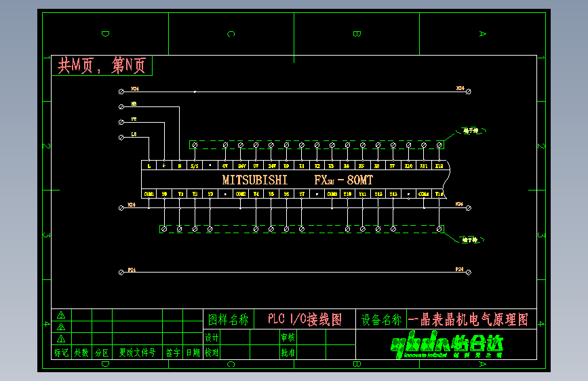Click the MITSUBISHI text on the PLC
The image size is (588, 381).
[254, 180]
